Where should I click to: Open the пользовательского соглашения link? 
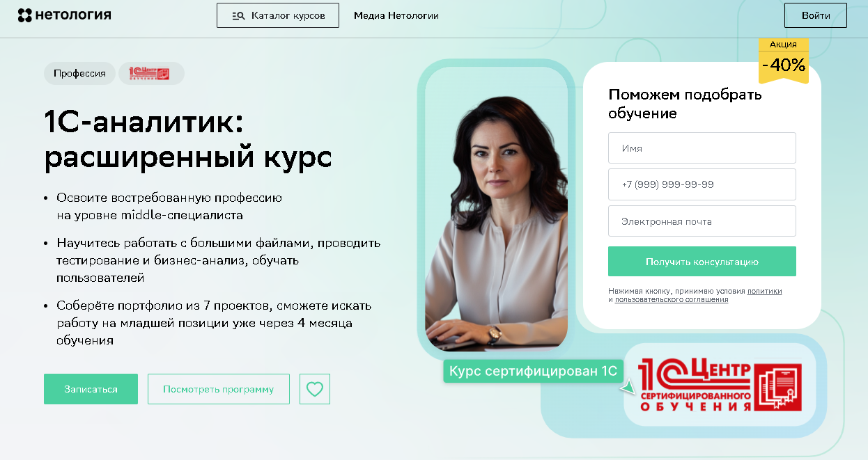point(672,300)
